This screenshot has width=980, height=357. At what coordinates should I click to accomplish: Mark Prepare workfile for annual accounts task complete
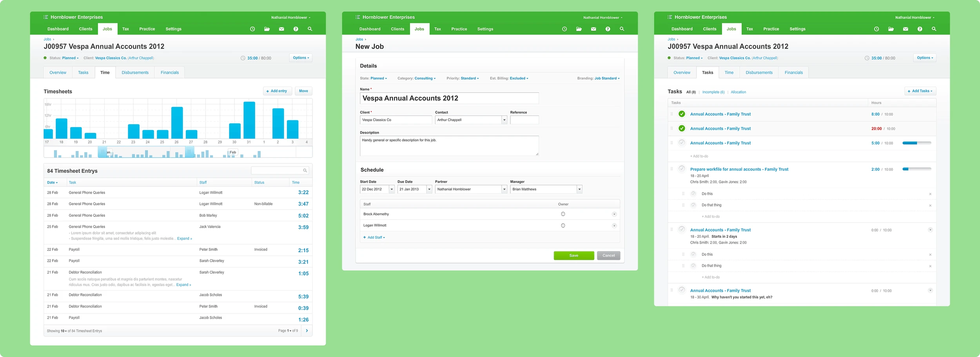coord(682,169)
